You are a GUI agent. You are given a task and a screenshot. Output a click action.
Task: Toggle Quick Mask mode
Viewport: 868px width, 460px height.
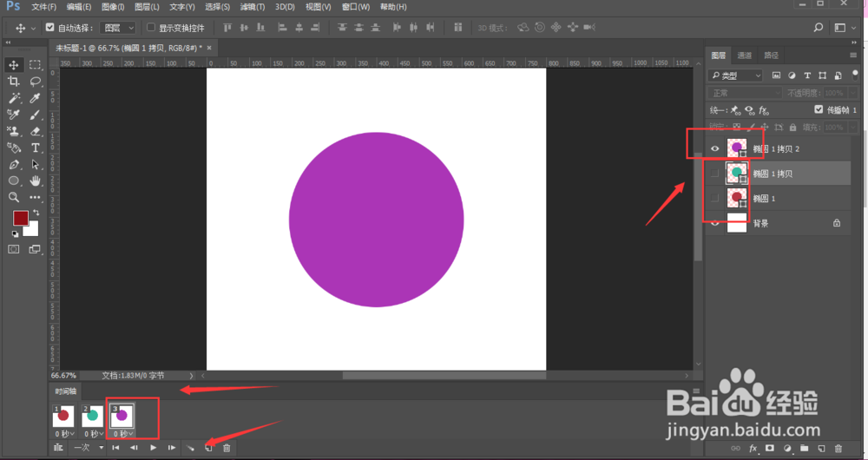click(14, 250)
